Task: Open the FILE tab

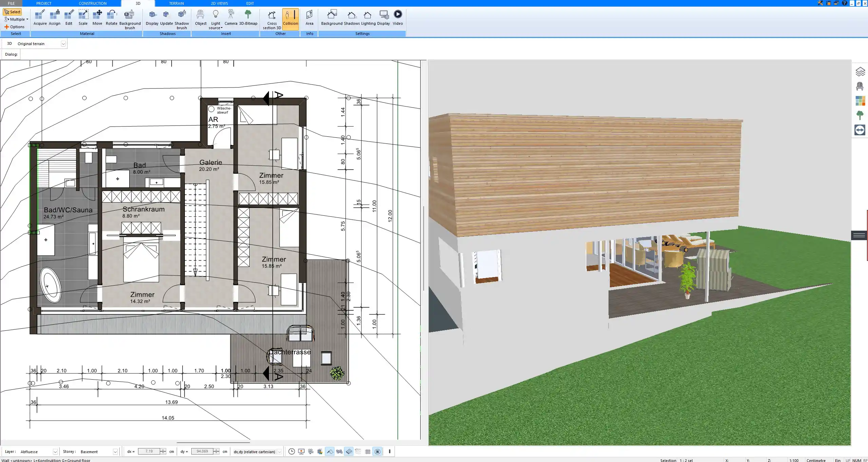Action: click(x=11, y=3)
